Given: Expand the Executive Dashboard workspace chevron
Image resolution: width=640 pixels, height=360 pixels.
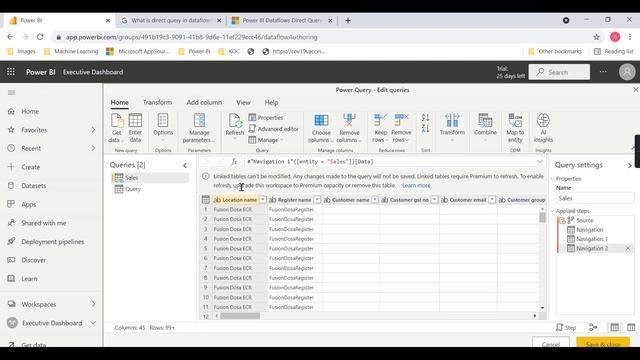Looking at the screenshot, I should (93, 323).
